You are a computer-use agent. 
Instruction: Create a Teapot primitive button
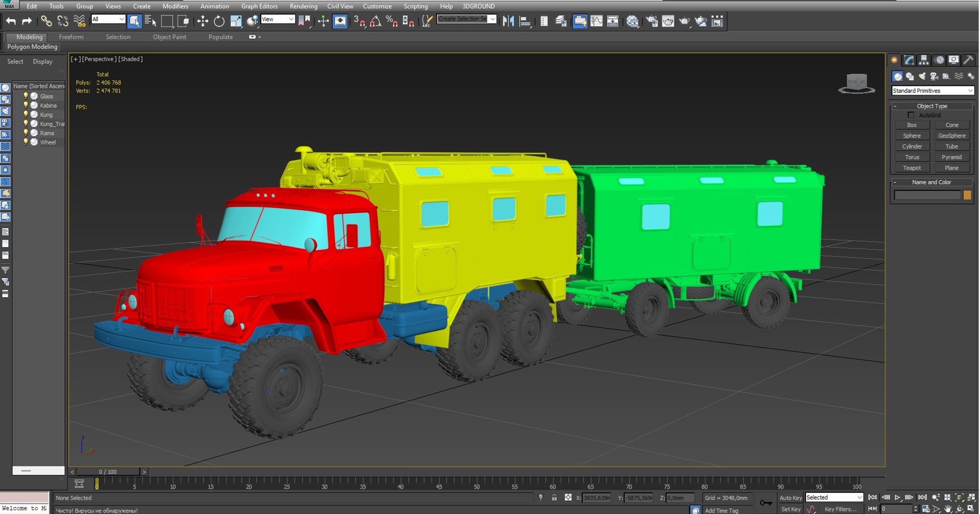[912, 168]
